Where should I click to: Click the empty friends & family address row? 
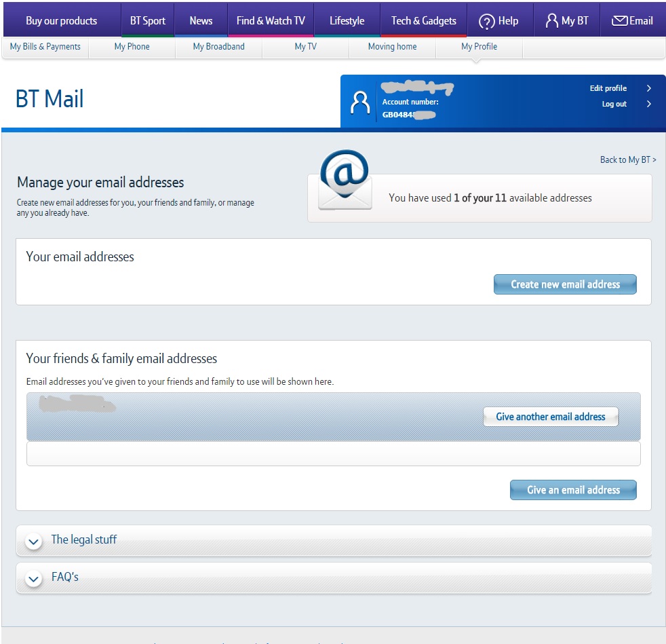(x=333, y=454)
